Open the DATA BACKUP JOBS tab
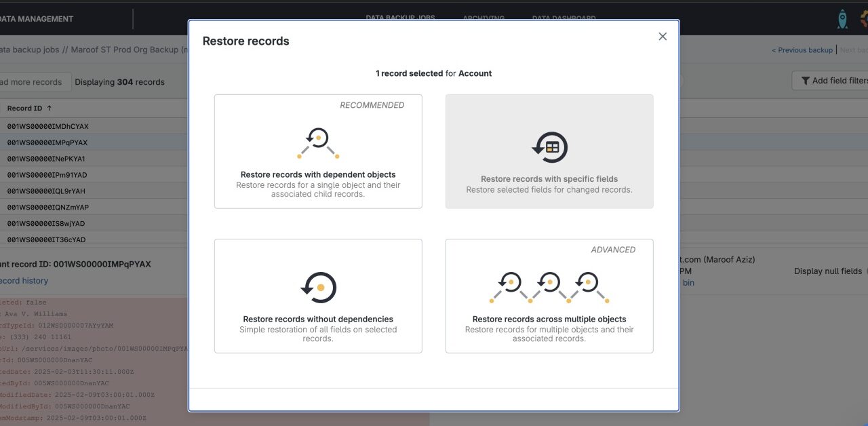Viewport: 868px width, 426px height. tap(401, 18)
